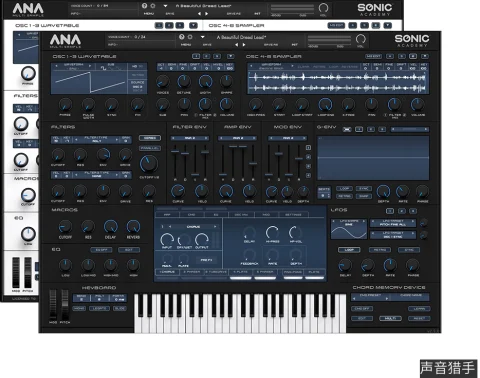Click the sawtooth waveform display
Viewport: 480px width, 378px height.
pos(89,82)
